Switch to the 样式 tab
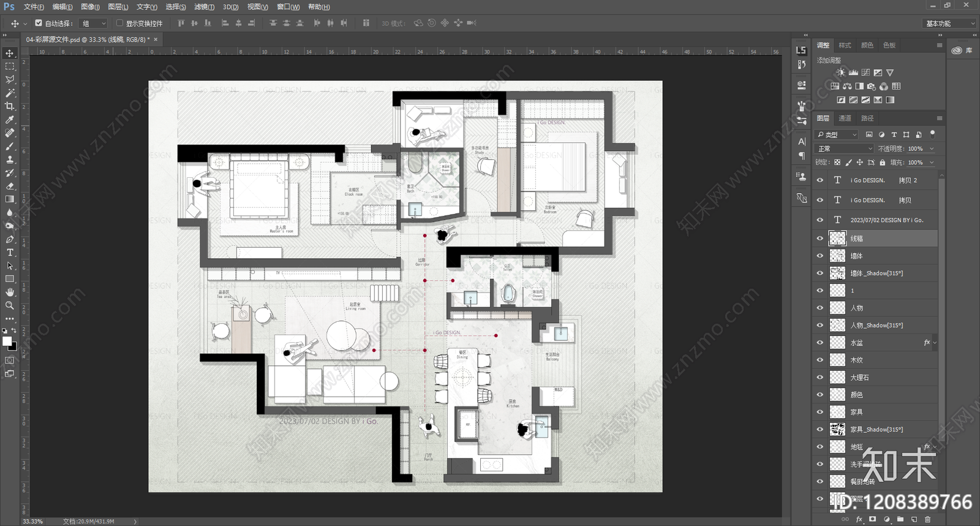Image resolution: width=980 pixels, height=526 pixels. [x=845, y=45]
